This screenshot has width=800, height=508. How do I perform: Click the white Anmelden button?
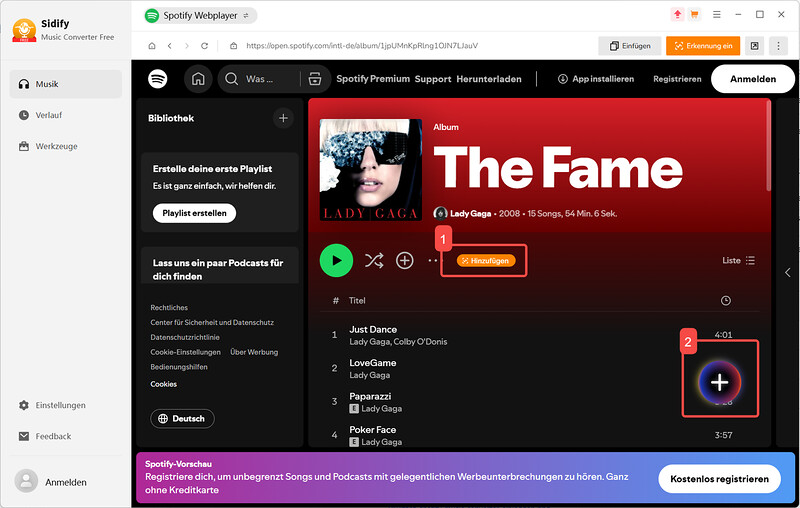(753, 79)
